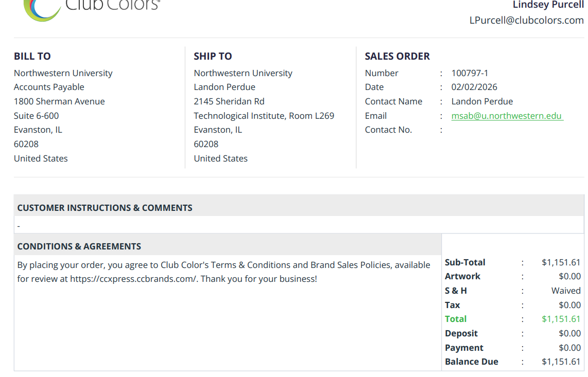Click the Tax label in totals
Screen dimensions: 588x377
(x=452, y=305)
